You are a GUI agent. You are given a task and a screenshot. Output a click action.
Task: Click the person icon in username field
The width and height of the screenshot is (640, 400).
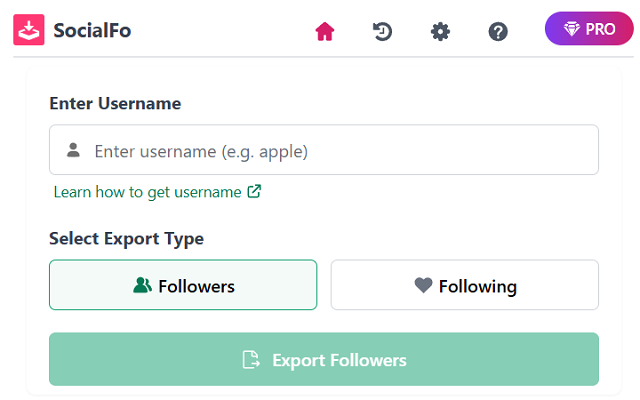(x=73, y=150)
